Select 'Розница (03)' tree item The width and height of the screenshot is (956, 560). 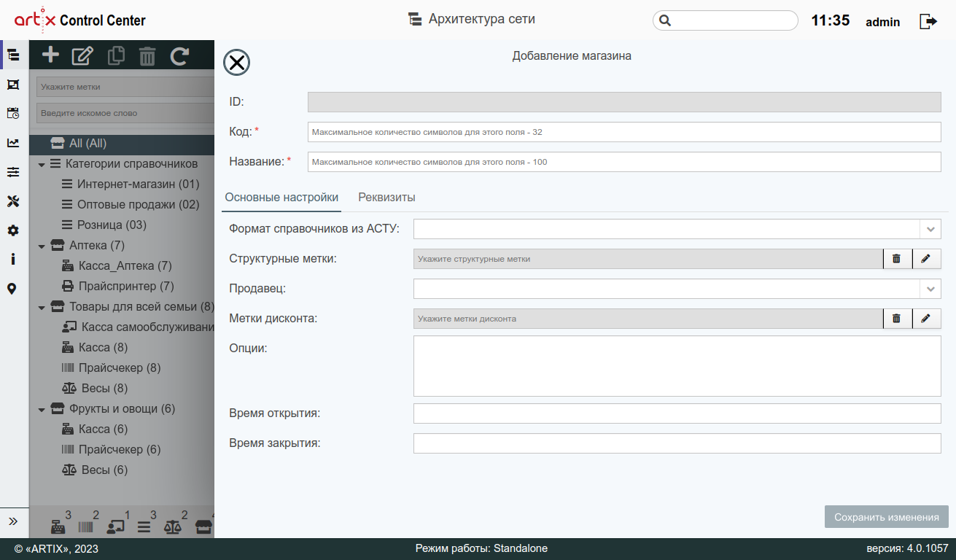[104, 225]
